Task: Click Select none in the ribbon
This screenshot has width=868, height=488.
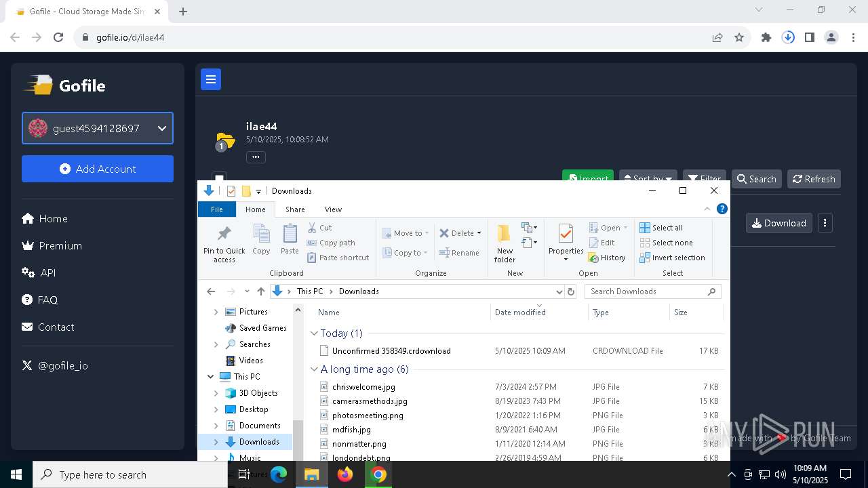Action: 667,243
